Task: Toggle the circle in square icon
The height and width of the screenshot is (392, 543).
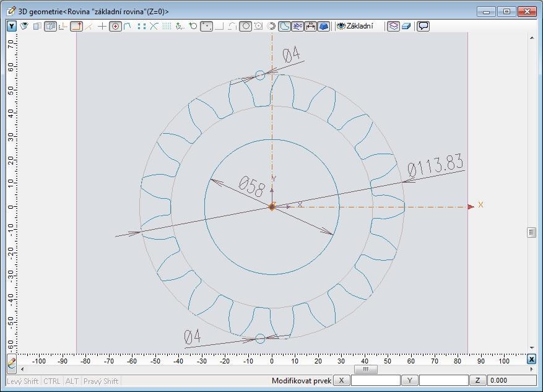Action: (246, 26)
